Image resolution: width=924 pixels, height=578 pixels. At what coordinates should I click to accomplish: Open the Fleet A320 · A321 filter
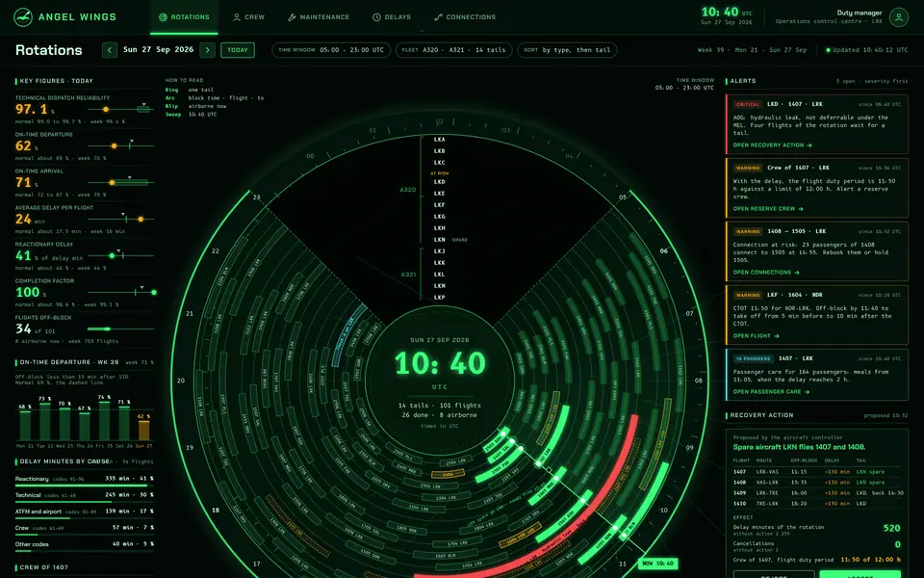coord(453,50)
